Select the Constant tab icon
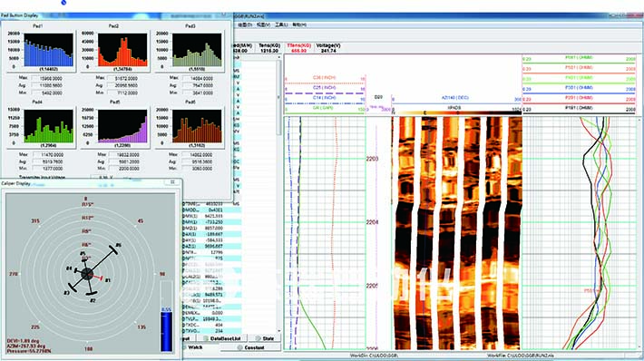 [240, 347]
